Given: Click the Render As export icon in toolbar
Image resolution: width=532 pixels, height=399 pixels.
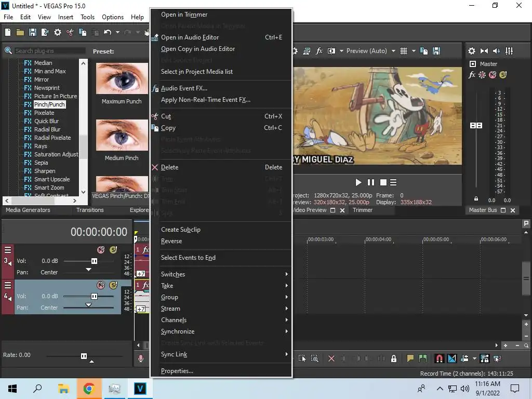Looking at the screenshot, I should pyautogui.click(x=45, y=32).
